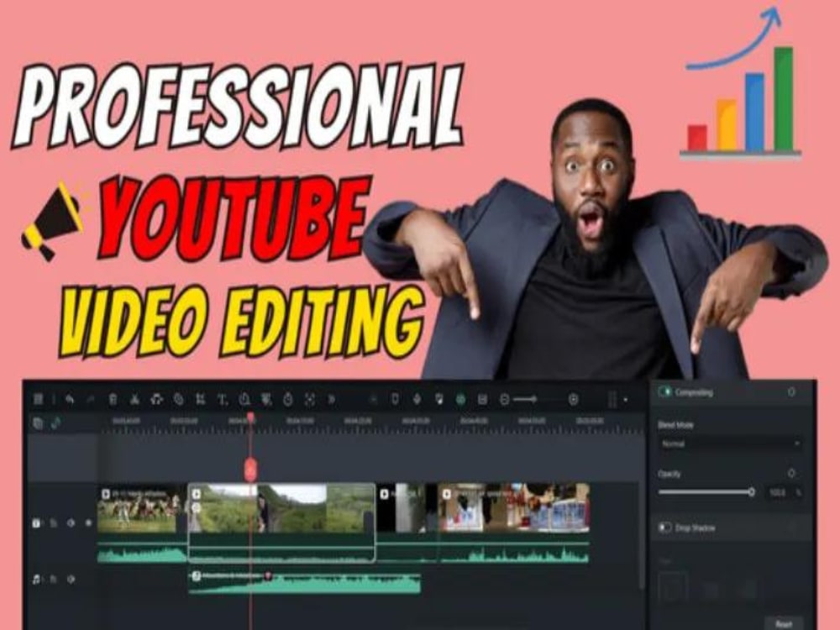The width and height of the screenshot is (840, 630).
Task: Expand the toolbar overflow chevron
Action: click(x=333, y=399)
